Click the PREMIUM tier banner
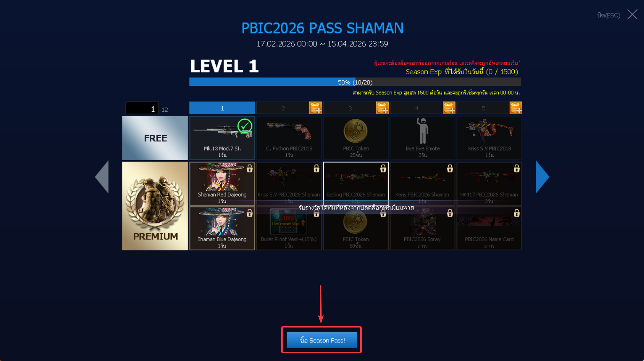Screen dimensions: 644x361 pyautogui.click(x=155, y=206)
